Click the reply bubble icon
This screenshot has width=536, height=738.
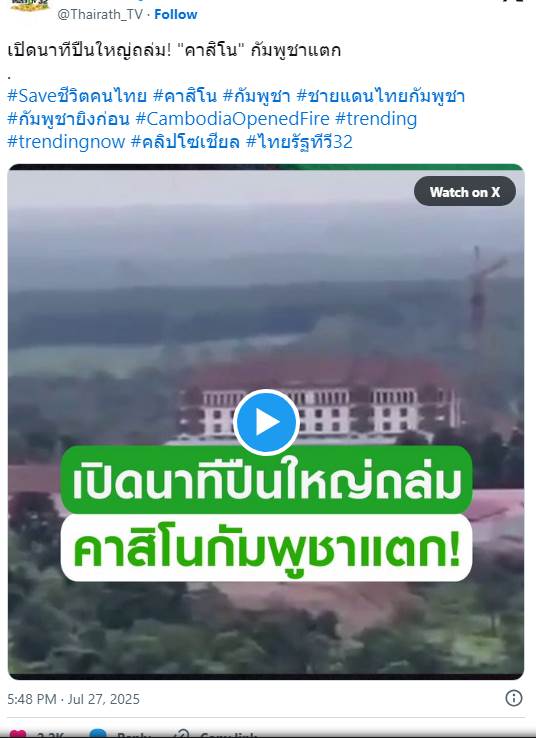click(x=98, y=734)
